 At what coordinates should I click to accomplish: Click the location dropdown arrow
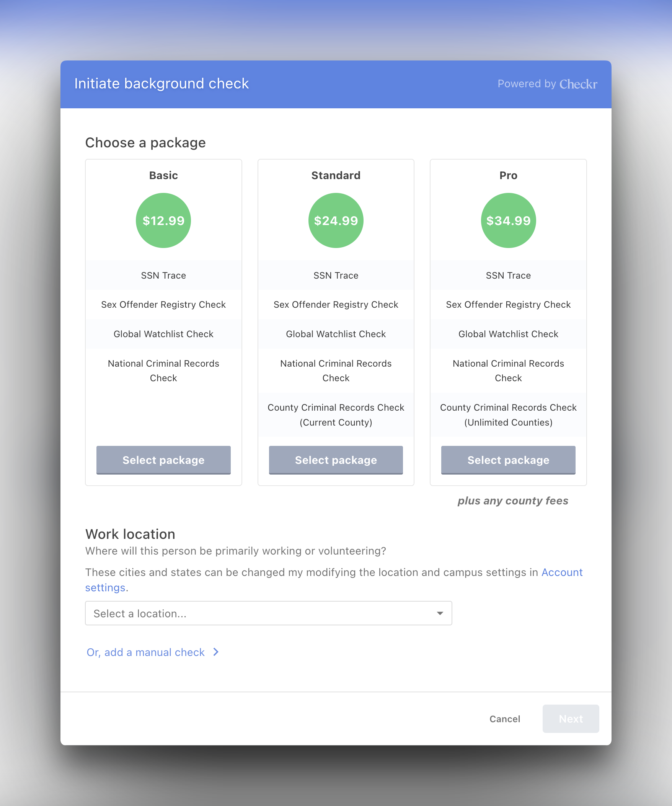click(440, 613)
